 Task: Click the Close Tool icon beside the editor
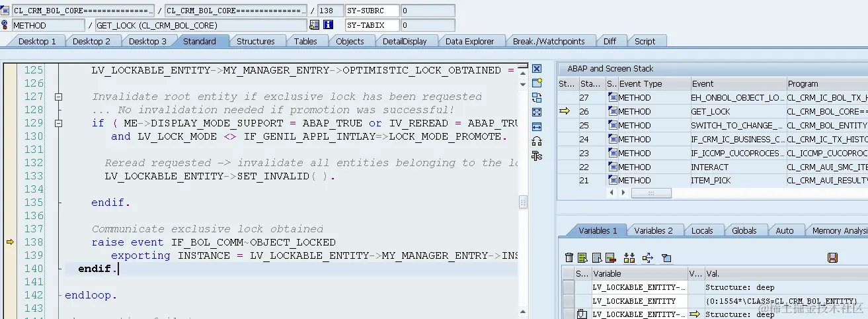(x=537, y=69)
